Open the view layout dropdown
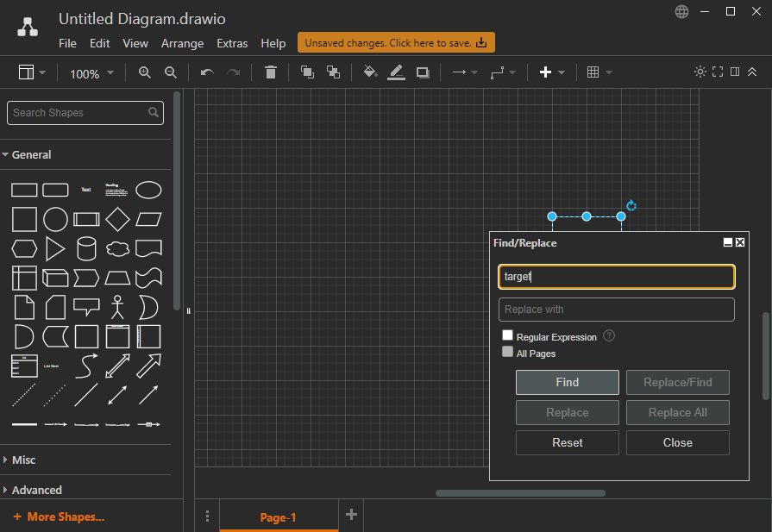 coord(32,72)
